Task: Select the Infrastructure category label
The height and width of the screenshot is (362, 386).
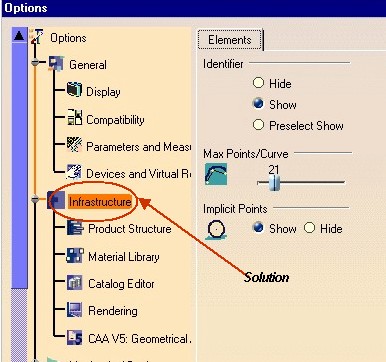Action: coord(100,202)
